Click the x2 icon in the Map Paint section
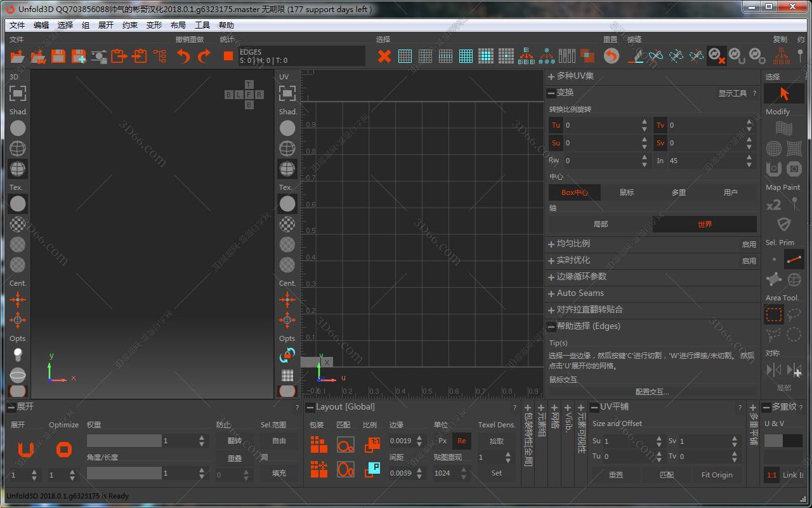This screenshot has height=508, width=812. (x=772, y=204)
